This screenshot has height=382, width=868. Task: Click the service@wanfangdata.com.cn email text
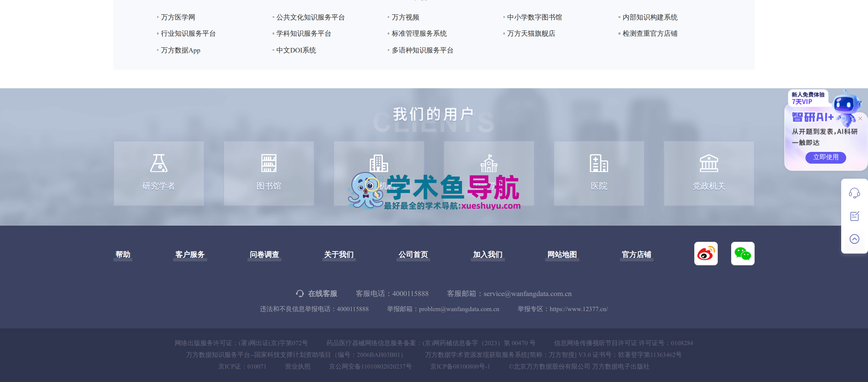527,293
